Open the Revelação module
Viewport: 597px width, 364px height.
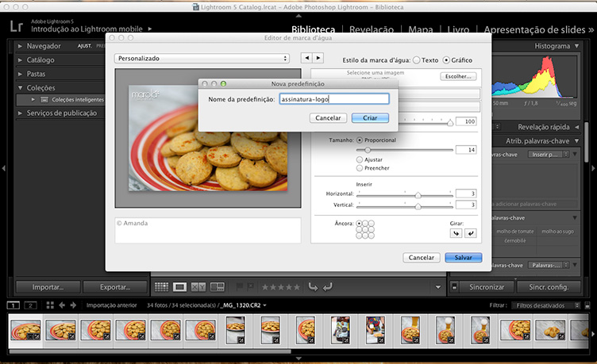[x=372, y=30]
